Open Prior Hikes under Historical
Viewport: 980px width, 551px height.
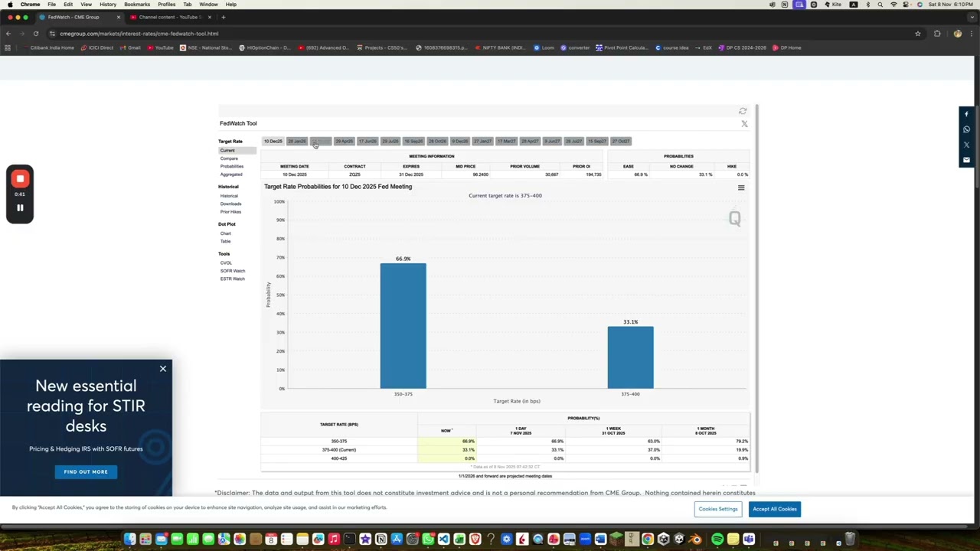click(230, 211)
